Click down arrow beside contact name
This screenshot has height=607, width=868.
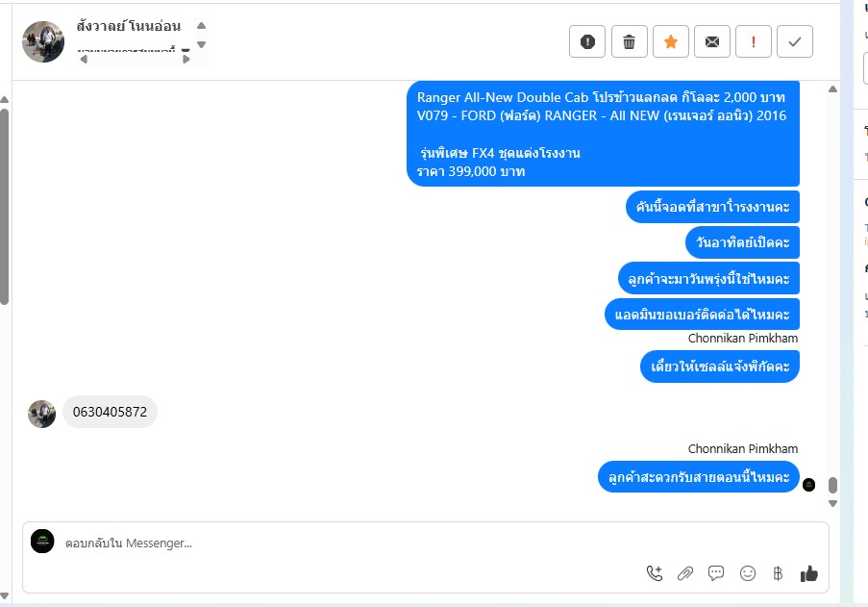pyautogui.click(x=202, y=44)
